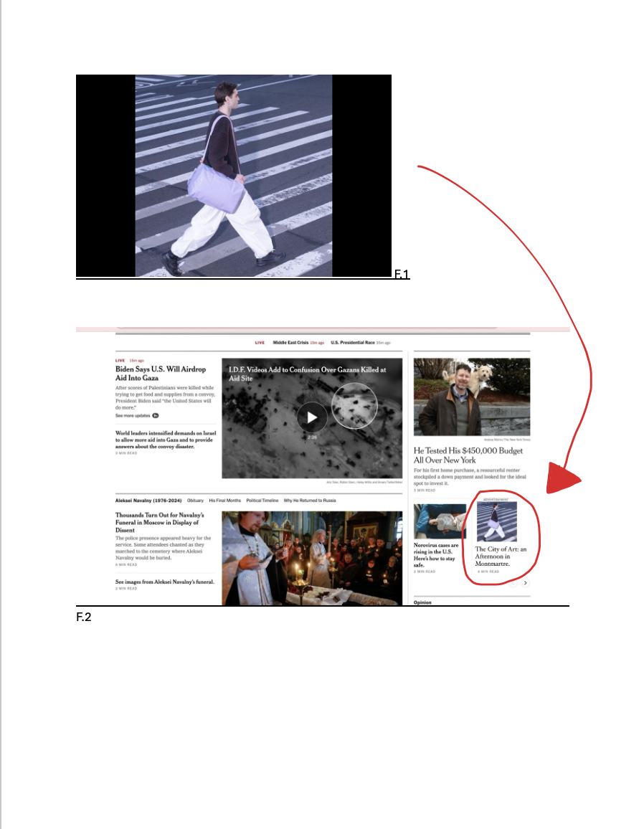644x829 pixels.
Task: Select Political Timeline tab
Action: tap(262, 500)
